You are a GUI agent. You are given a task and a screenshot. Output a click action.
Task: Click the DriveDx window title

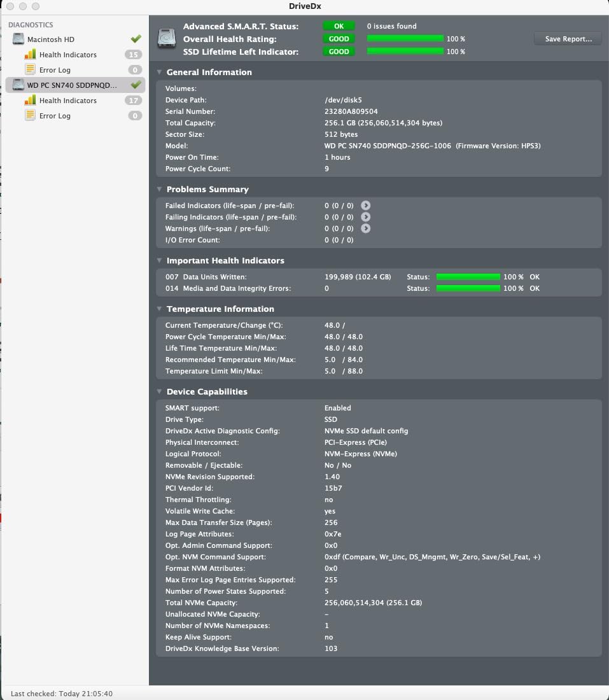pyautogui.click(x=305, y=6)
